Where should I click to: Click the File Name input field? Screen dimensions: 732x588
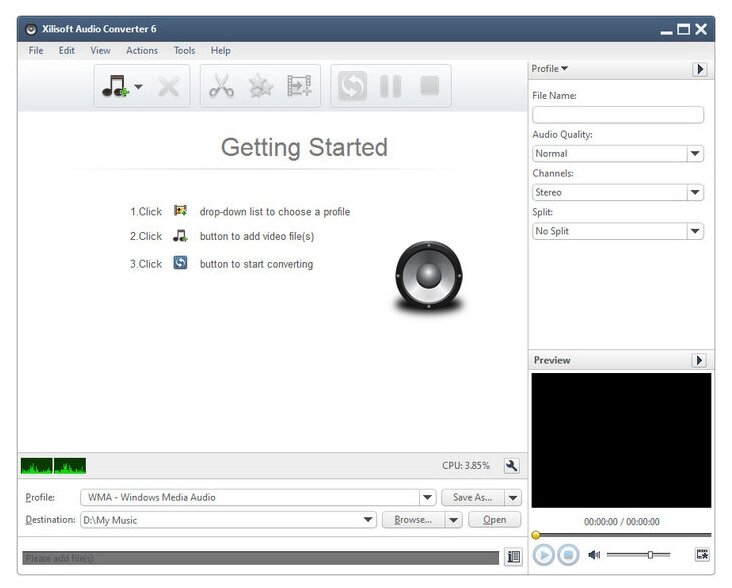coord(618,115)
